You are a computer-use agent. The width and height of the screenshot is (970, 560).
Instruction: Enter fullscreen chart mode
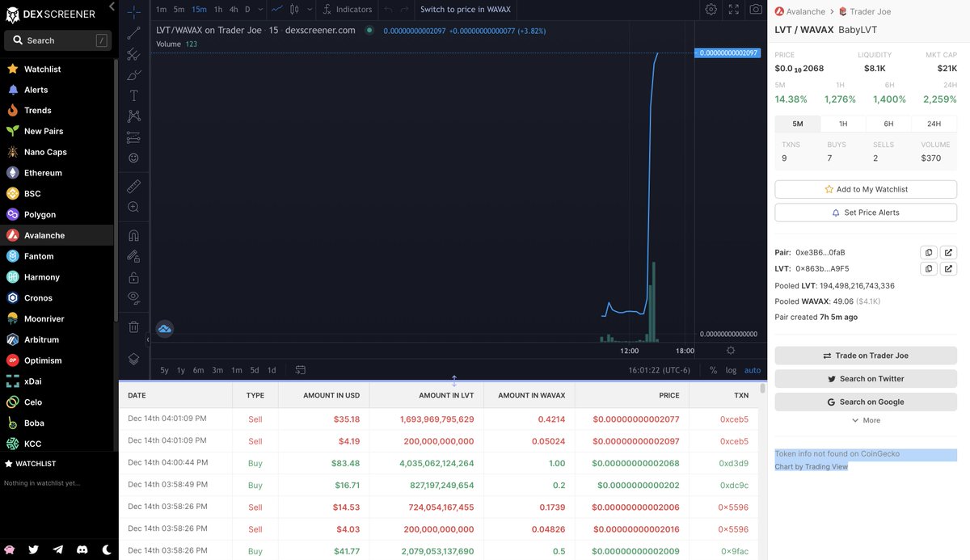[x=733, y=10]
